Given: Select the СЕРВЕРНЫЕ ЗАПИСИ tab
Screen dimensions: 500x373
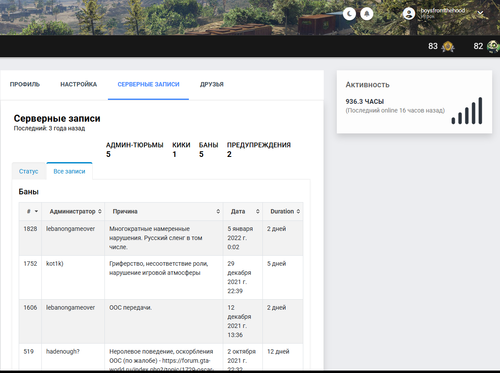Looking at the screenshot, I should point(148,84).
